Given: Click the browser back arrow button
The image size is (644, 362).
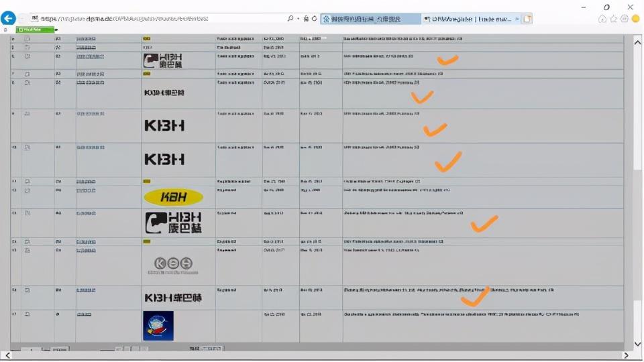Looking at the screenshot, I should pos(9,19).
